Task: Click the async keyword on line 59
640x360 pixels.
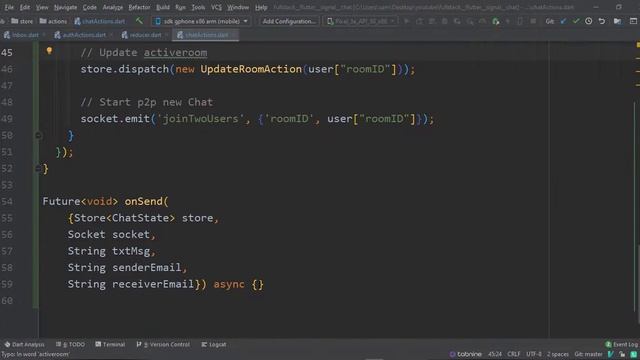Action: (x=229, y=284)
